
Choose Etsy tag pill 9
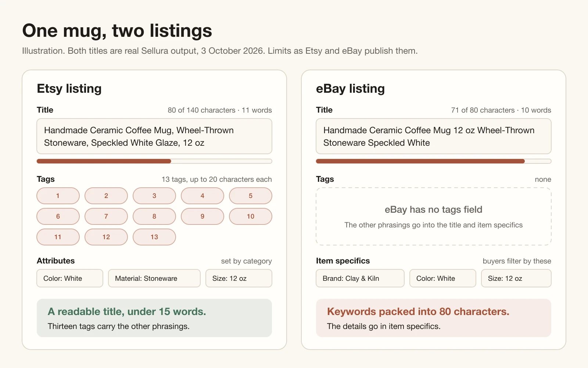(202, 216)
